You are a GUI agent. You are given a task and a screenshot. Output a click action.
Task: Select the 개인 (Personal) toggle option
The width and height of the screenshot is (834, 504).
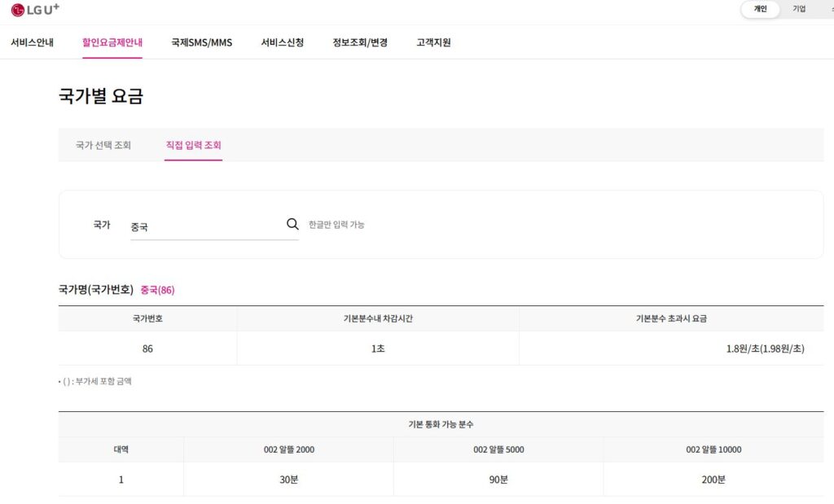(760, 9)
